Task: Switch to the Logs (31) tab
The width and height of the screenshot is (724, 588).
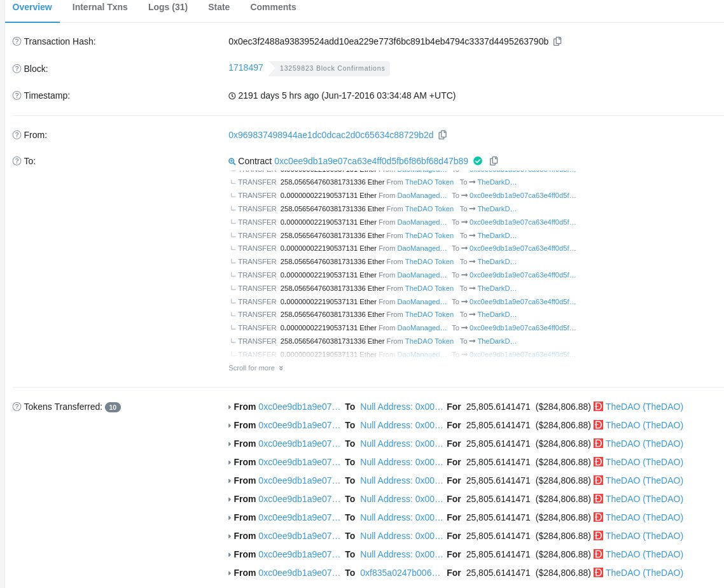Action: 167,7
